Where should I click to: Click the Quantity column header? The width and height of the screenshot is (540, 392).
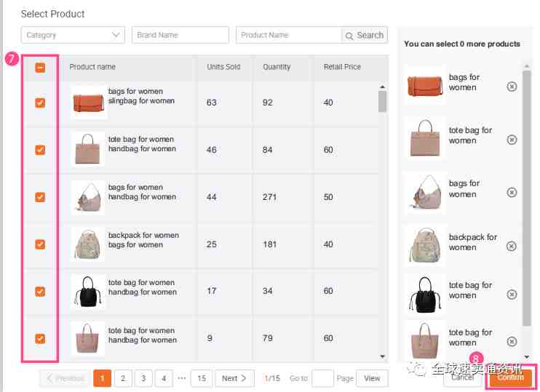[277, 67]
